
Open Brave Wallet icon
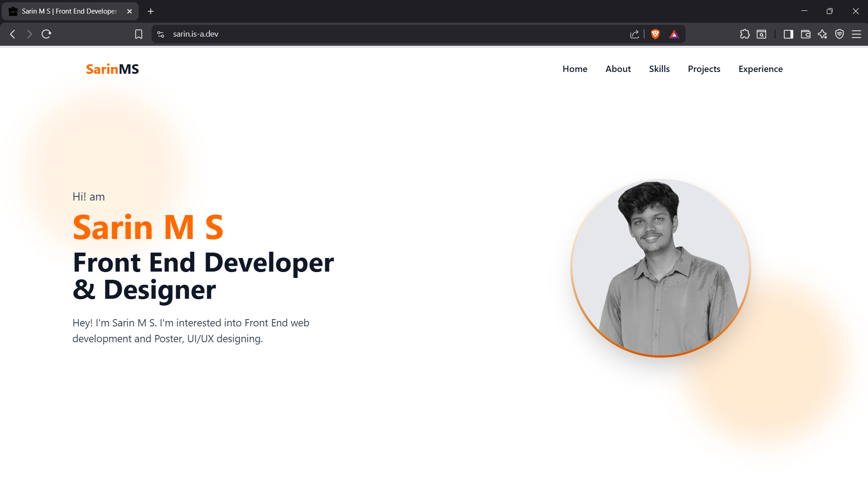(x=806, y=34)
